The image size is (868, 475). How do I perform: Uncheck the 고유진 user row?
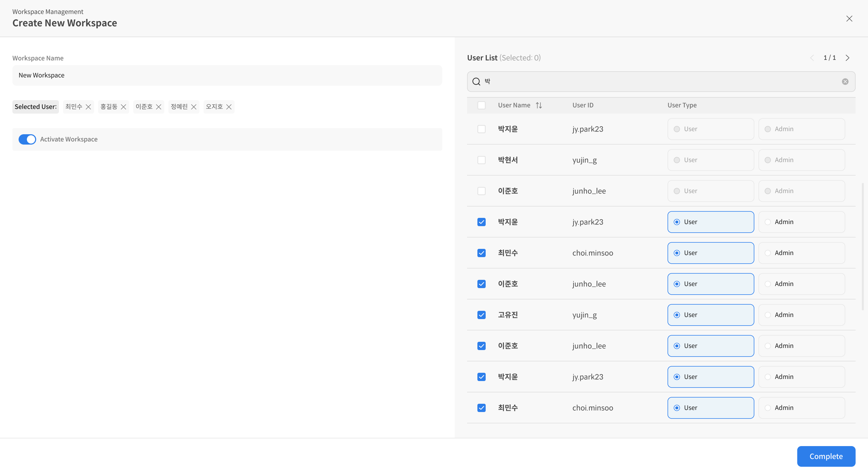482,315
